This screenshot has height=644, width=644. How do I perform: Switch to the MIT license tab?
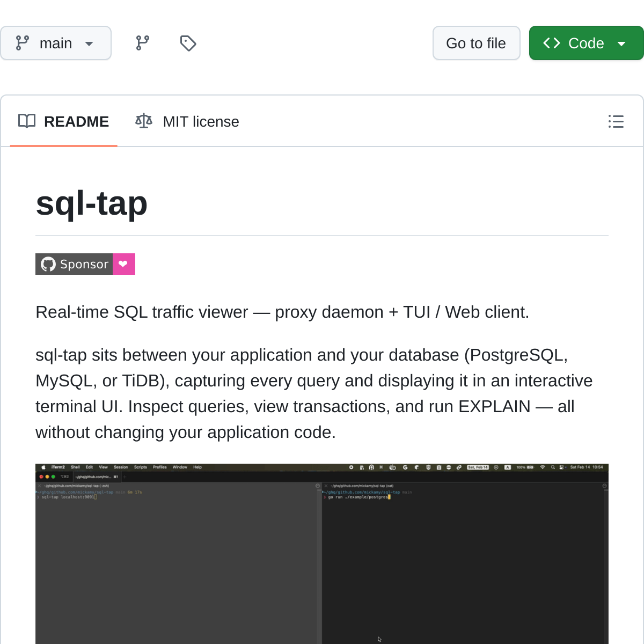(x=201, y=121)
